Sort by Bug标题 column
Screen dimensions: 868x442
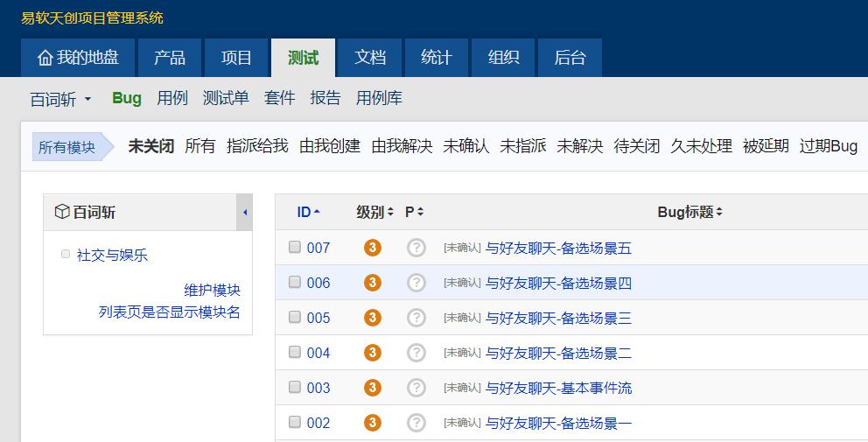click(689, 212)
